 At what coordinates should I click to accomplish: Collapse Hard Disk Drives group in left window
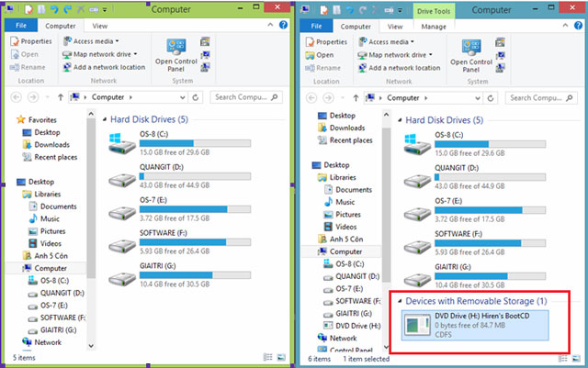tap(105, 119)
